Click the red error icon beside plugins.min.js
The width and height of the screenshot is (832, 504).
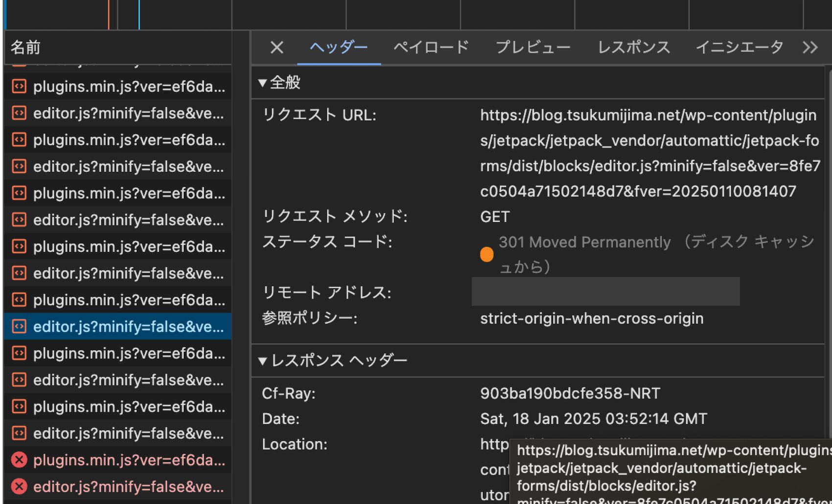click(x=19, y=460)
